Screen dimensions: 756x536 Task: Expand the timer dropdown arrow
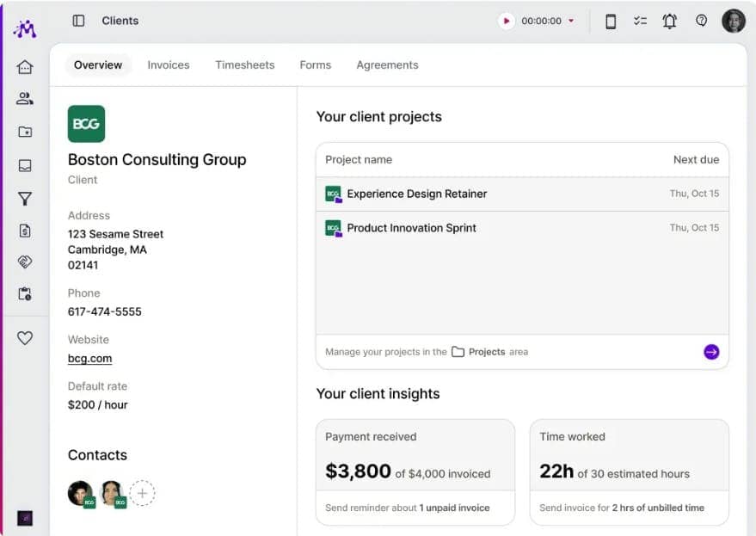tap(571, 21)
